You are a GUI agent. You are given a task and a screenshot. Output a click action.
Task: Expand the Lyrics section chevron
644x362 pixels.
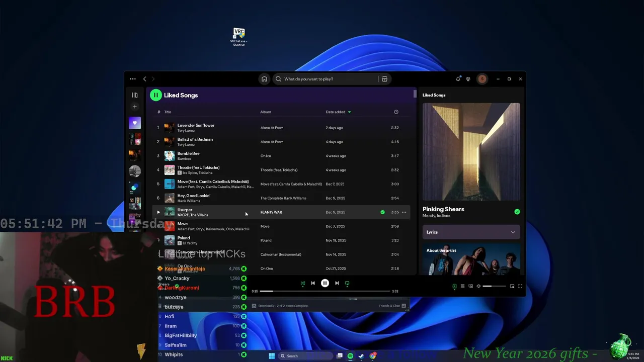point(513,232)
